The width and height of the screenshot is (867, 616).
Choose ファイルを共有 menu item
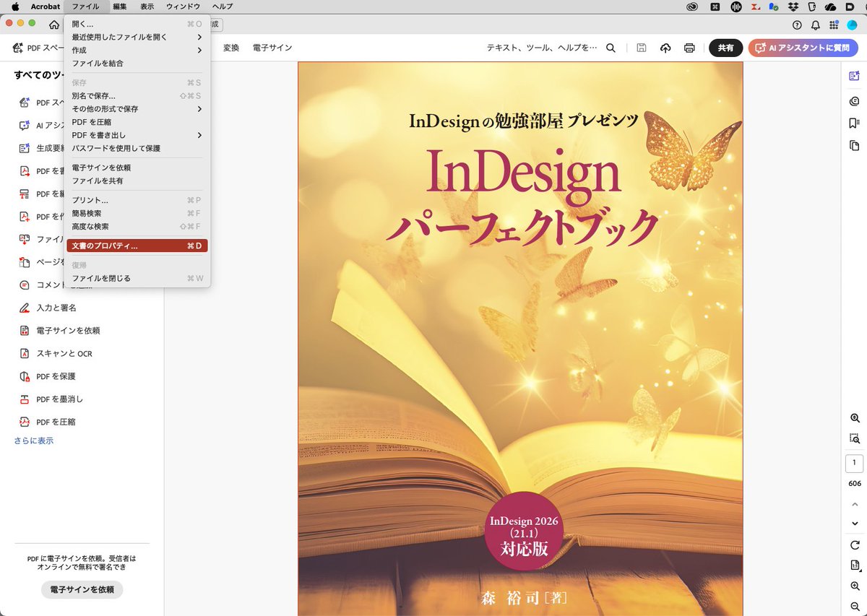[x=137, y=181]
